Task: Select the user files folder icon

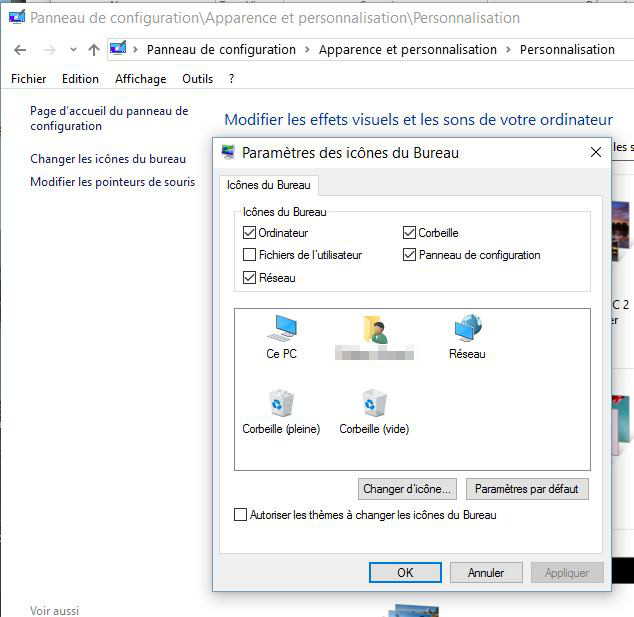Action: (374, 337)
